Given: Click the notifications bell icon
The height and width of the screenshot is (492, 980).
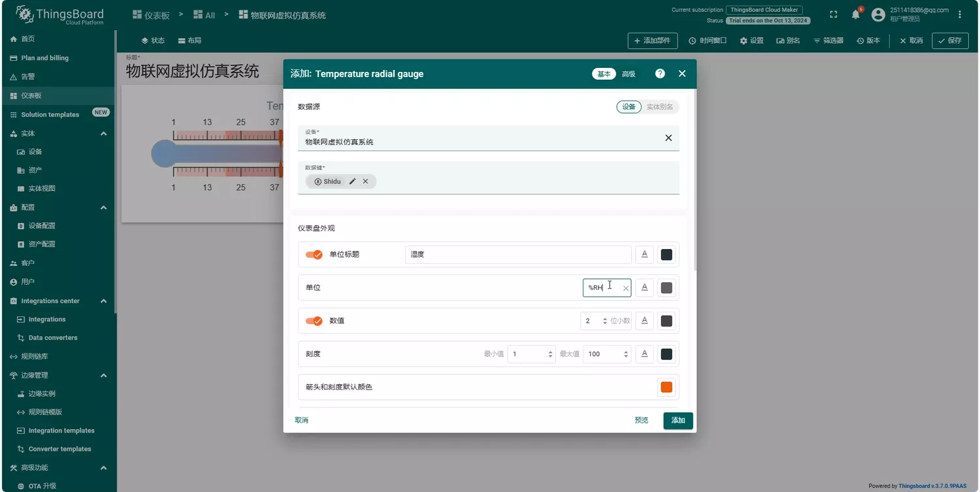Looking at the screenshot, I should tap(855, 14).
